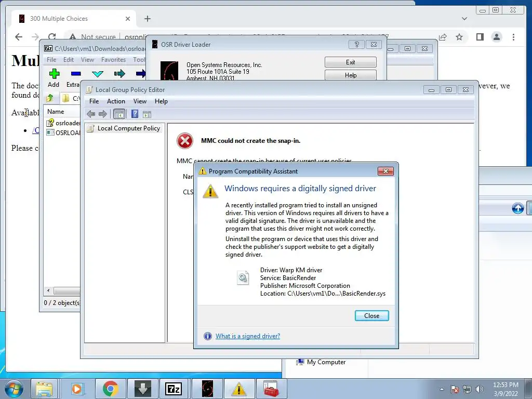Click Name column header in 7-Zip
This screenshot has height=399, width=532.
pyautogui.click(x=62, y=111)
